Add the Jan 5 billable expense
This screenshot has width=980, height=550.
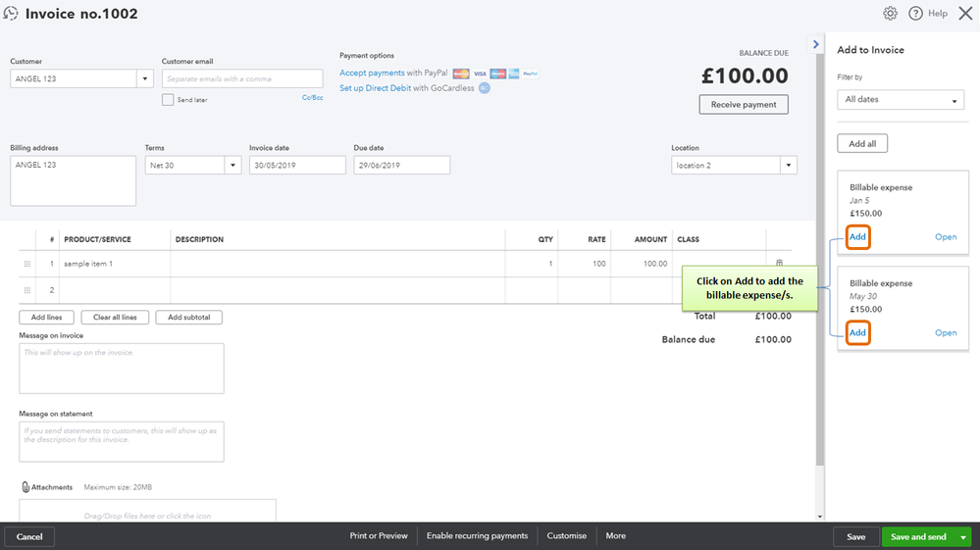pos(857,237)
